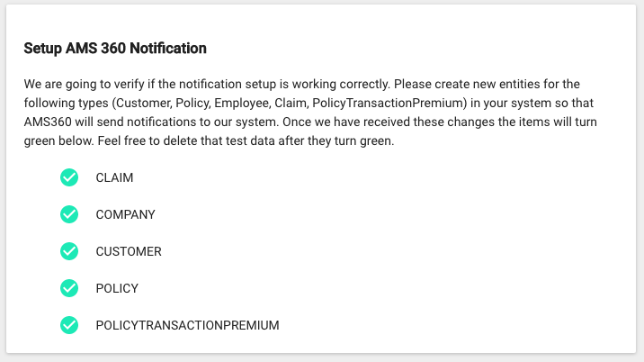Viewport: 644px width, 362px height.
Task: Select the POLICYTRANSACTIONPREMIUM list label
Action: pyautogui.click(x=187, y=325)
